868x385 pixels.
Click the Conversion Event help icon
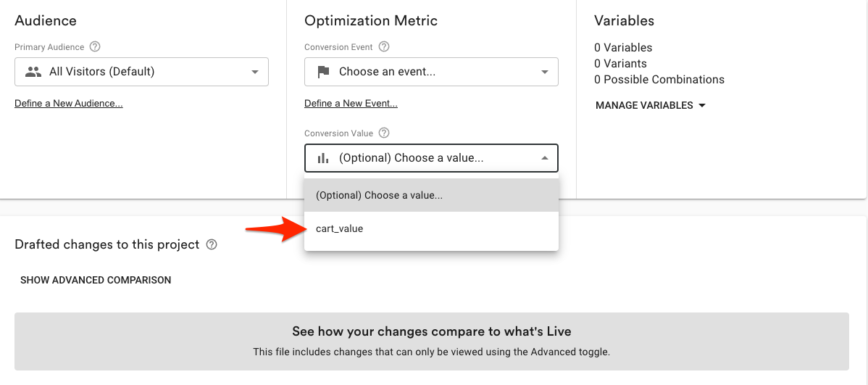point(383,47)
